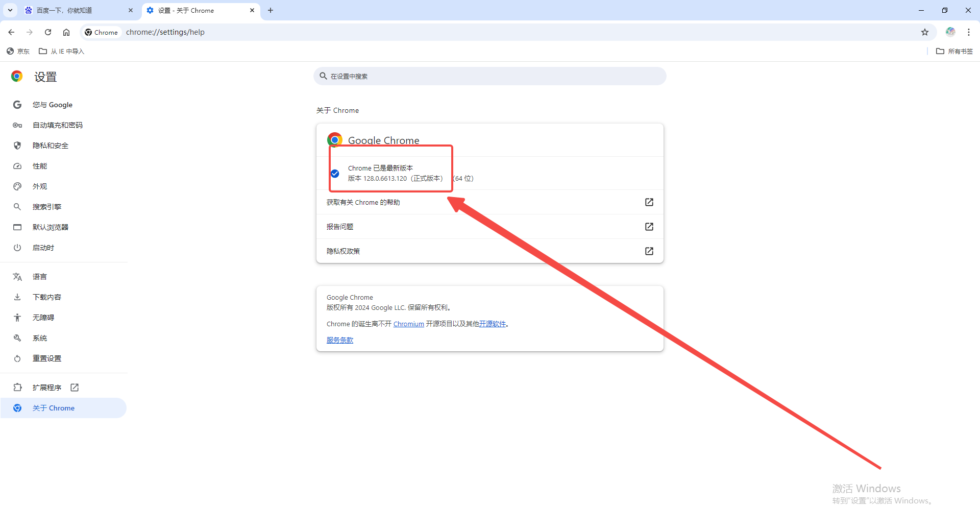Screen dimensions: 980x531
Task: Open 重置设置 section
Action: click(x=63, y=358)
